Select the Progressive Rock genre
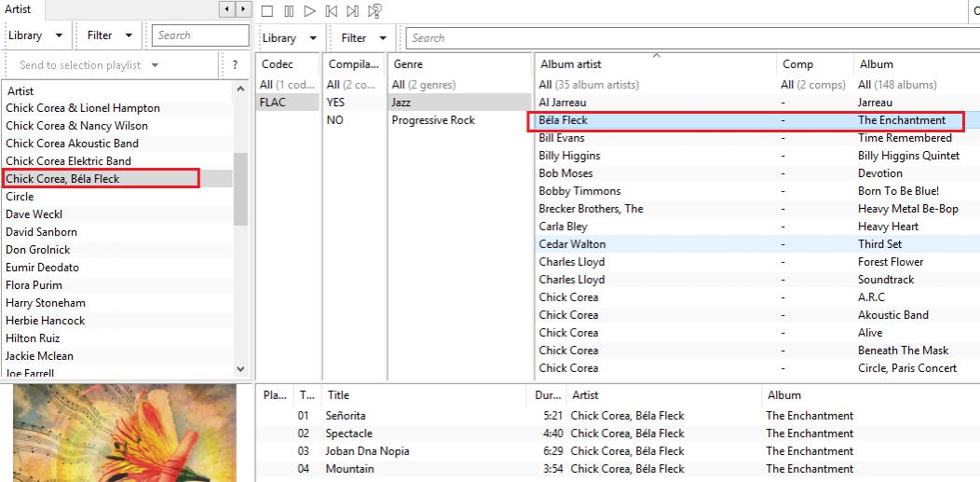 (x=433, y=120)
